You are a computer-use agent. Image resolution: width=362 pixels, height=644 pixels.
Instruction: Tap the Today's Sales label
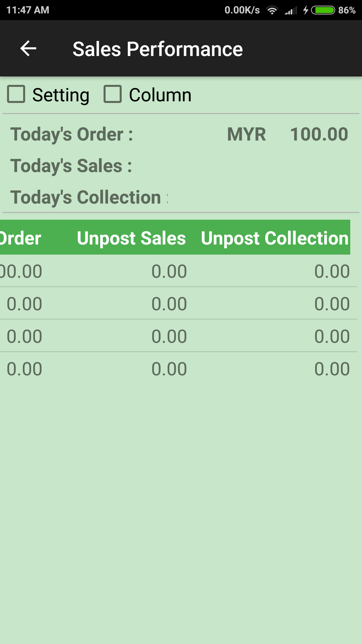(x=71, y=166)
